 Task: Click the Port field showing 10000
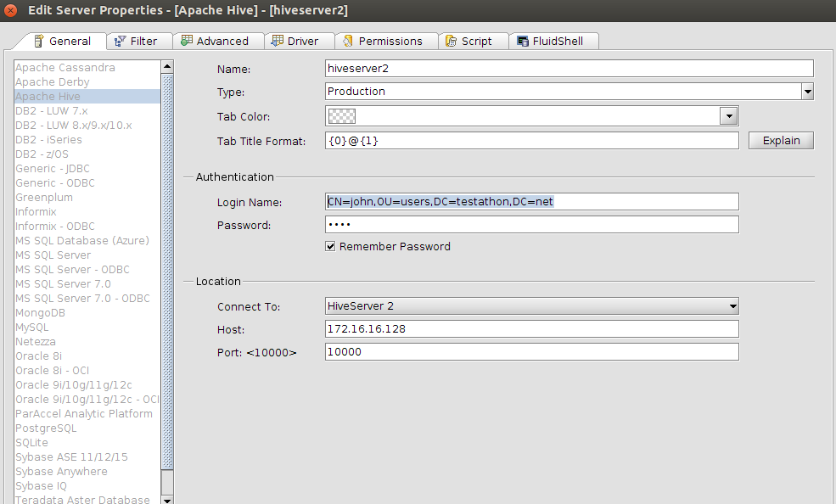532,351
